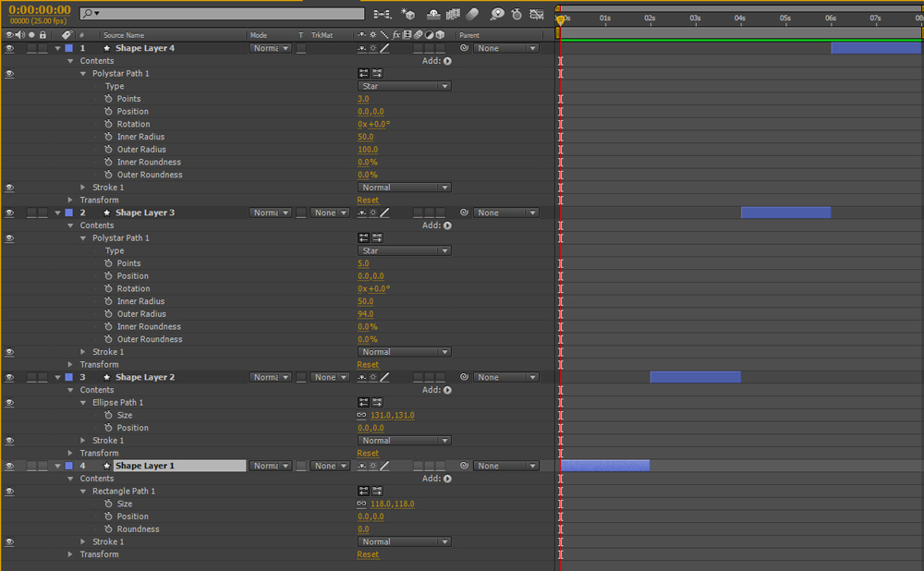Image resolution: width=924 pixels, height=571 pixels.
Task: Click the Quality switch on Shape Layer 2
Action: click(384, 377)
